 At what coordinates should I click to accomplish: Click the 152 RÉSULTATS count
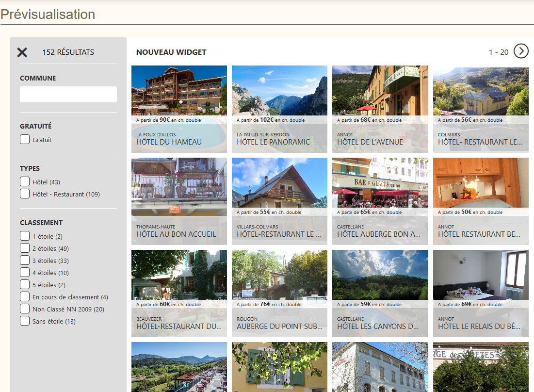68,52
